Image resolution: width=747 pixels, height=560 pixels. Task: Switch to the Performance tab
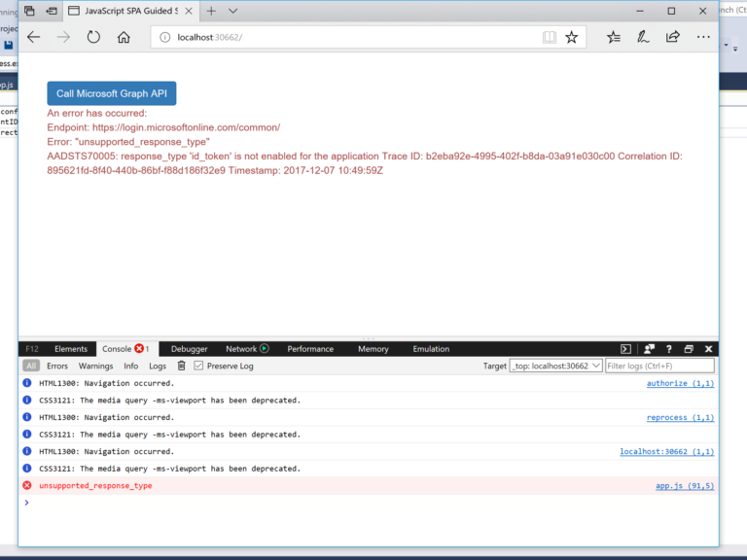coord(310,349)
